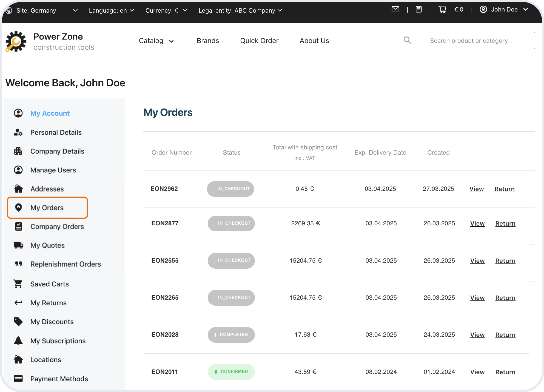Click the Power Zone gear logo
The width and height of the screenshot is (544, 392).
click(16, 41)
